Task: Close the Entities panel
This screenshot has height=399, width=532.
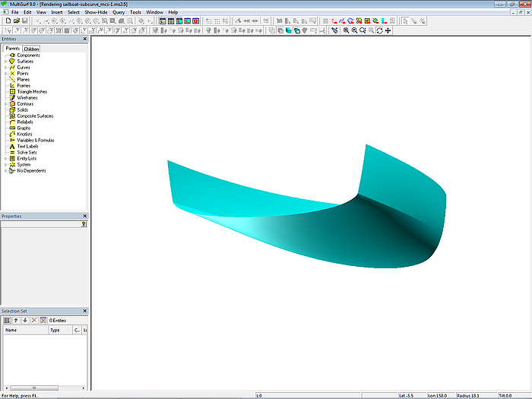Action: [x=84, y=39]
